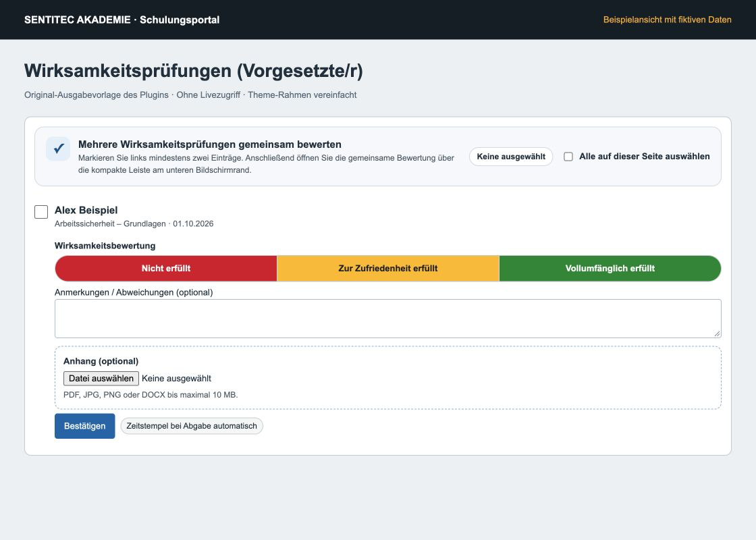
Task: Click 'Mehrere Wirksamkeitsprüfungen gemeinsam bewerten' heading
Action: click(210, 144)
